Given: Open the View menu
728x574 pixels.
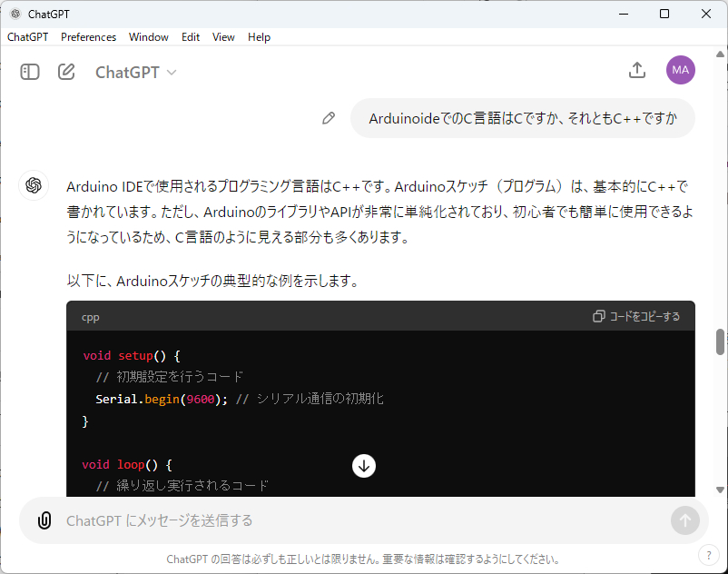Looking at the screenshot, I should click(223, 37).
